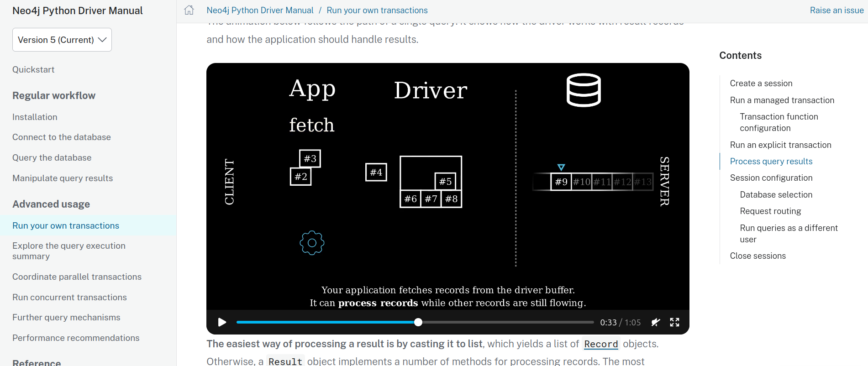Open Further query mechanisms
The height and width of the screenshot is (366, 868).
click(x=66, y=317)
